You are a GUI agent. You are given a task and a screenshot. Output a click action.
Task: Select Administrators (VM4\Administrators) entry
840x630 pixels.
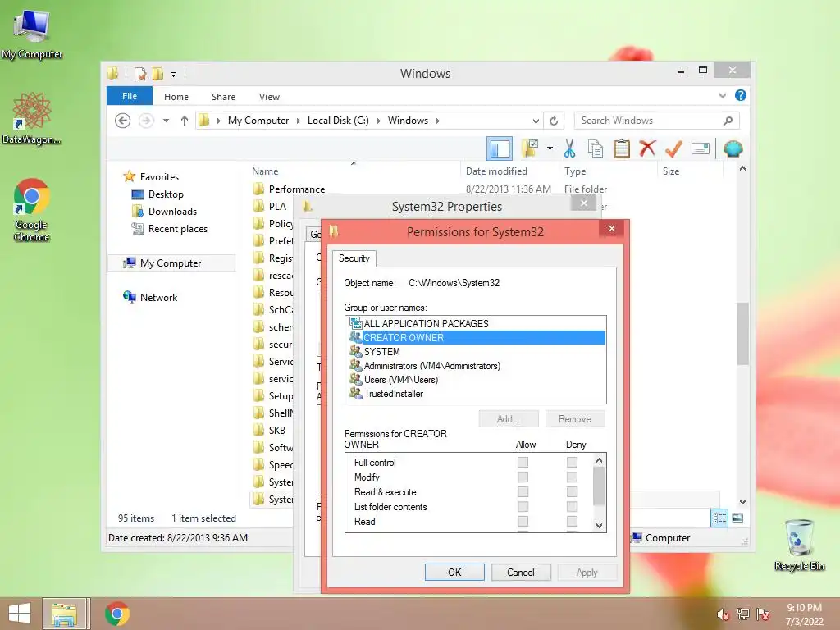pyautogui.click(x=475, y=365)
